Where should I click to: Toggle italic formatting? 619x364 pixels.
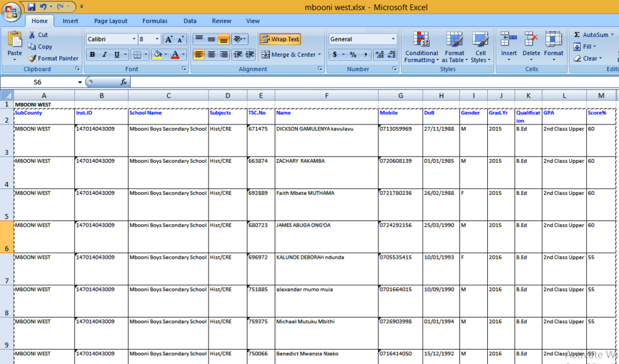(x=104, y=54)
